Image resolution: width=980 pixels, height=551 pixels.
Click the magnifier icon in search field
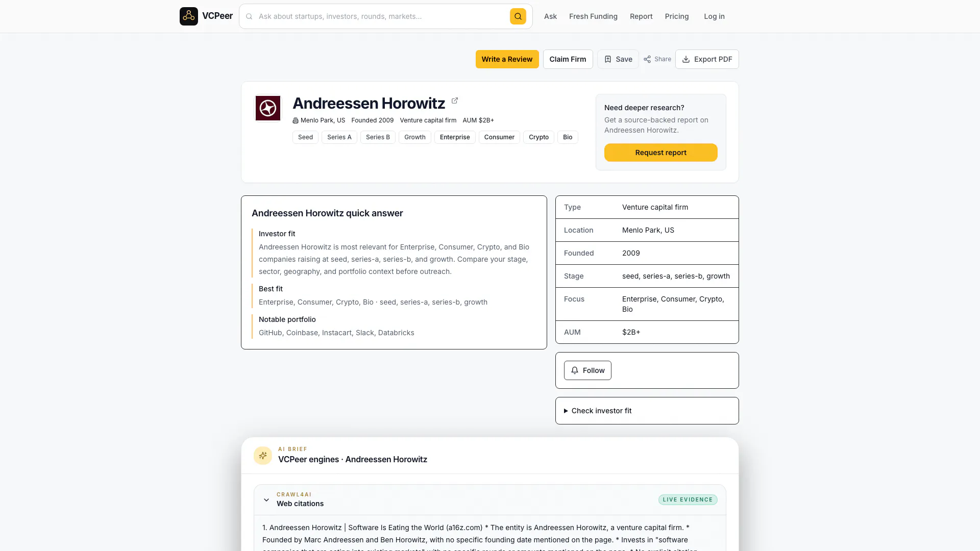click(249, 16)
